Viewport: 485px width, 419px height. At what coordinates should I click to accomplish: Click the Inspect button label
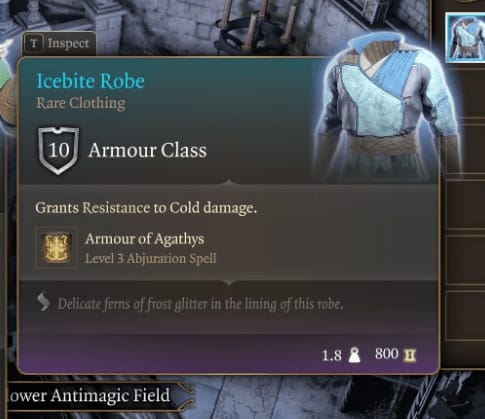click(x=68, y=43)
